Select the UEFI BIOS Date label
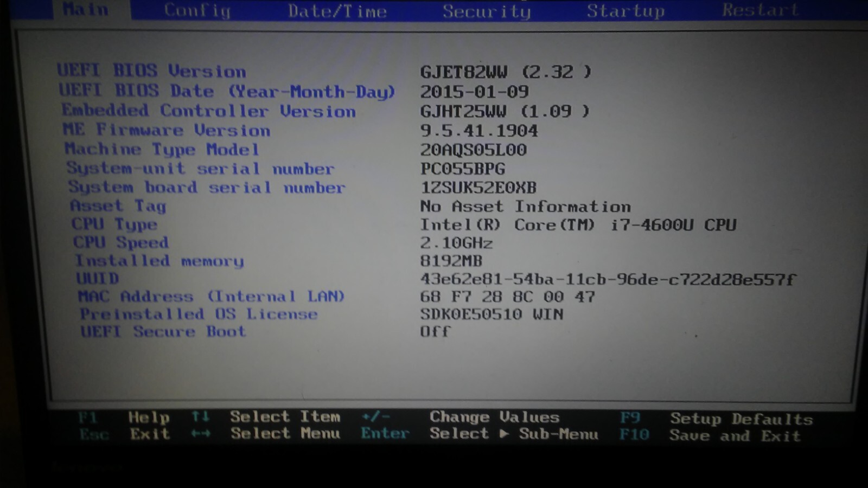868x488 pixels. (x=227, y=91)
